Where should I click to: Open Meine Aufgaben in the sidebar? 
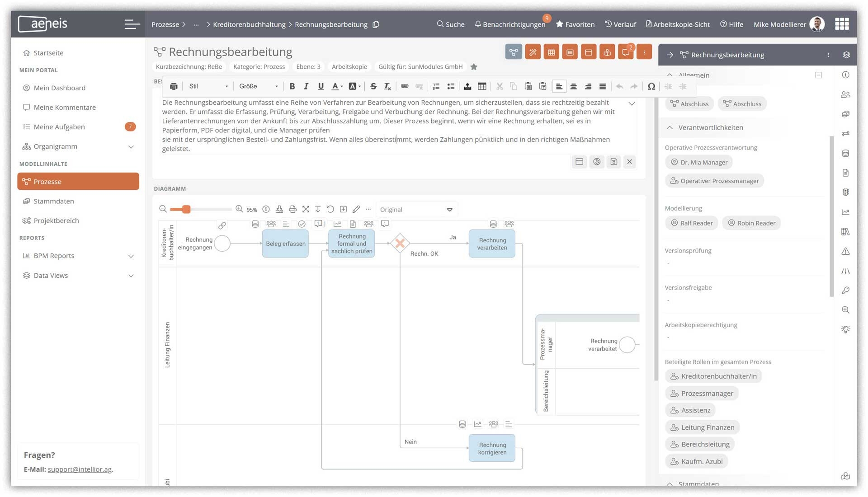(59, 127)
